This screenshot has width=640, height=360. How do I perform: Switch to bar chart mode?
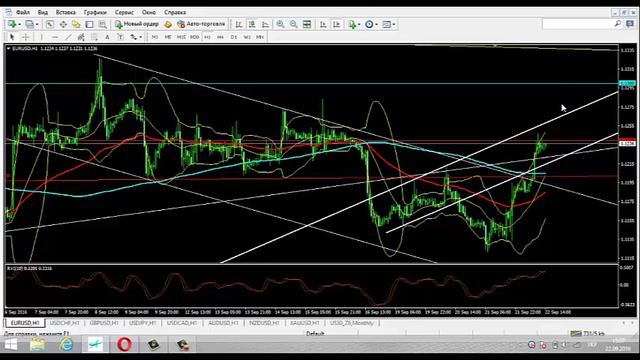coord(239,24)
